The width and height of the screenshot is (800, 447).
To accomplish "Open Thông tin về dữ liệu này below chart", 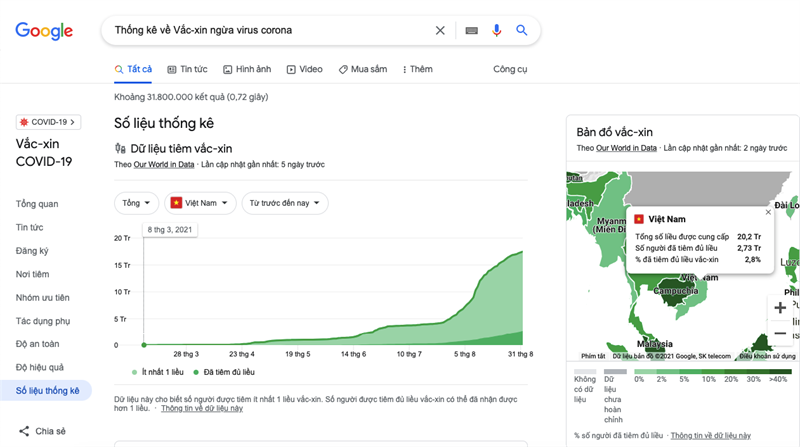I will [202, 408].
